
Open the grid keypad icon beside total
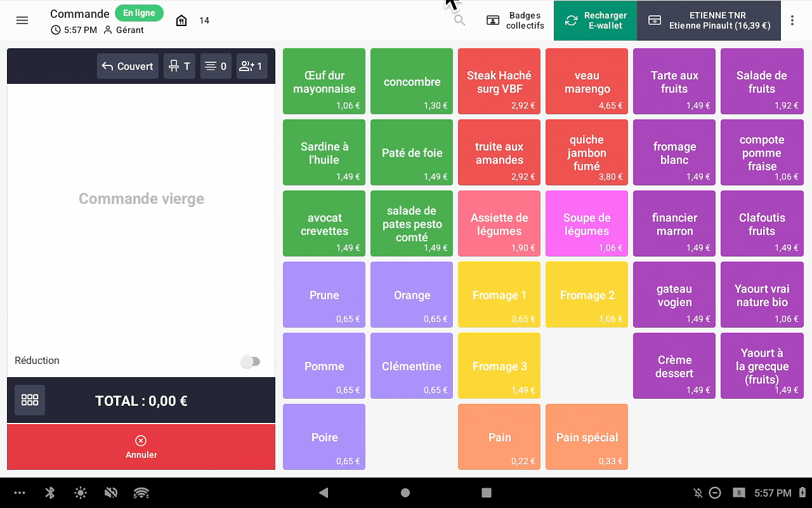point(30,400)
